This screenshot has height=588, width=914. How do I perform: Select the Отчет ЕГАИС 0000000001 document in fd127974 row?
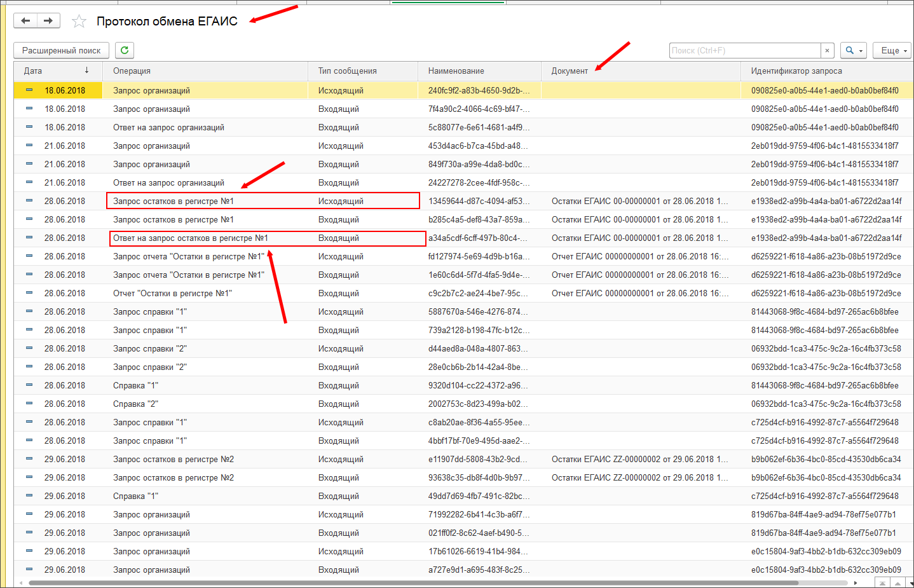(x=640, y=256)
